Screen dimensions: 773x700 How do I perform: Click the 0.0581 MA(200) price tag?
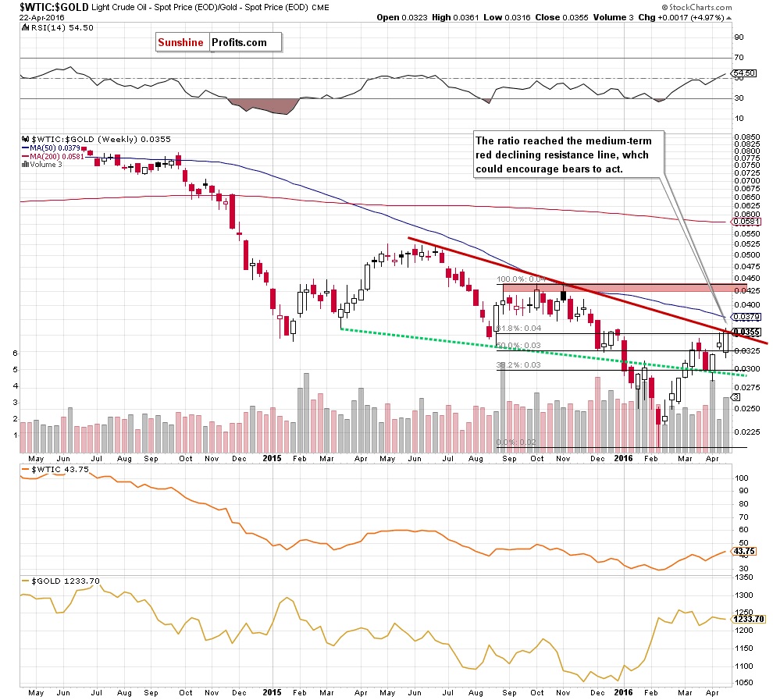[746, 222]
